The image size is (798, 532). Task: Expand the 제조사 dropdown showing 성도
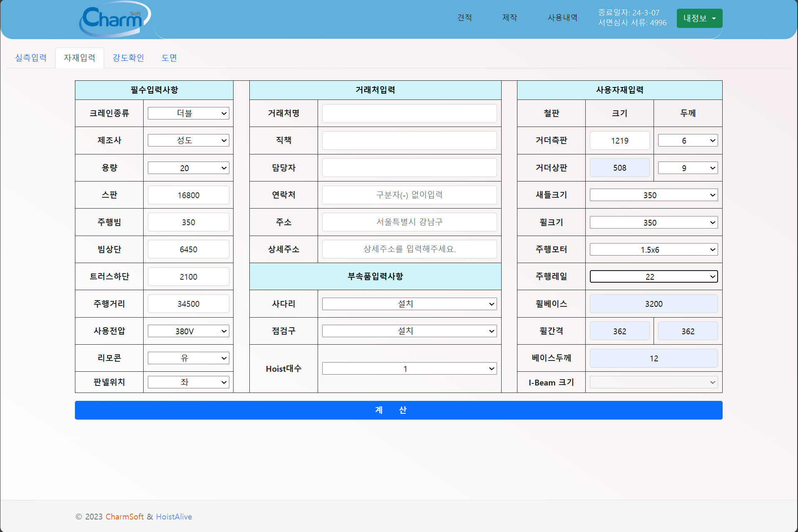point(188,141)
